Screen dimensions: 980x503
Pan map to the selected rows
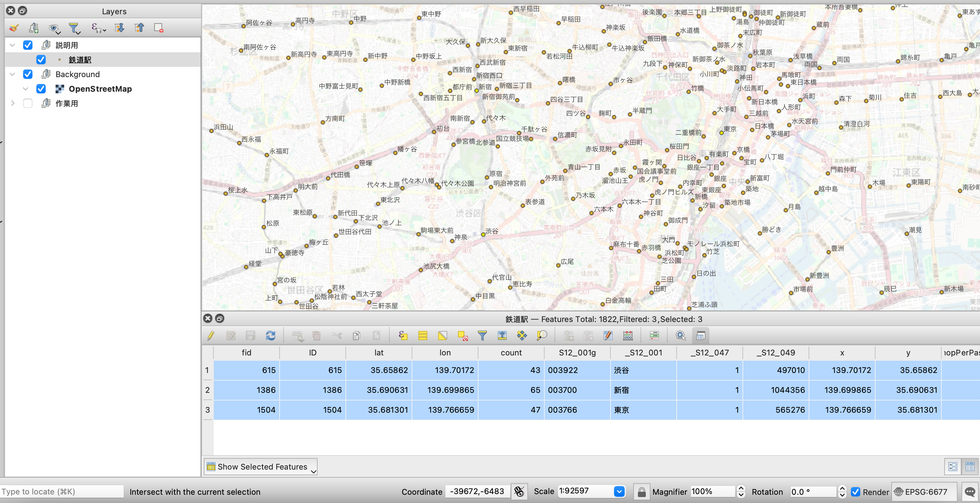click(x=522, y=335)
